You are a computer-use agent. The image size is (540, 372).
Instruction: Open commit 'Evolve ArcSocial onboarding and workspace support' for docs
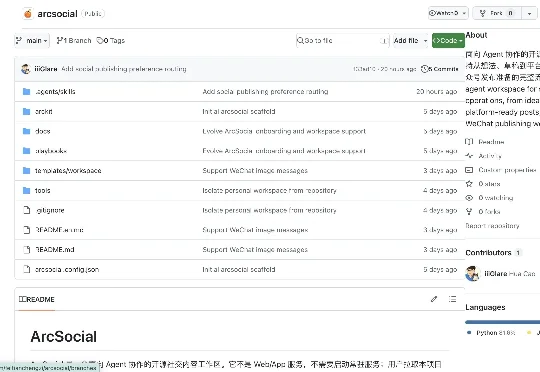pyautogui.click(x=284, y=131)
